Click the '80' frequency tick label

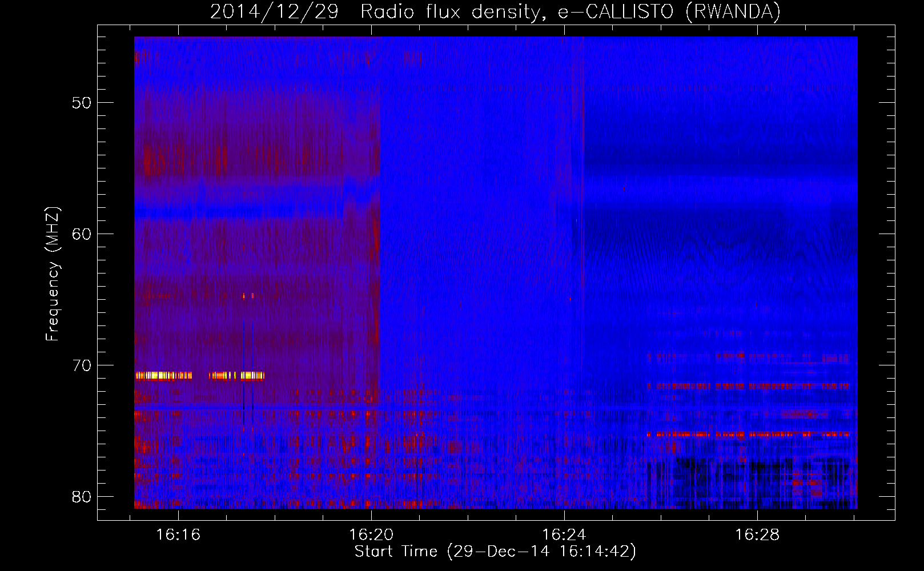click(x=82, y=497)
